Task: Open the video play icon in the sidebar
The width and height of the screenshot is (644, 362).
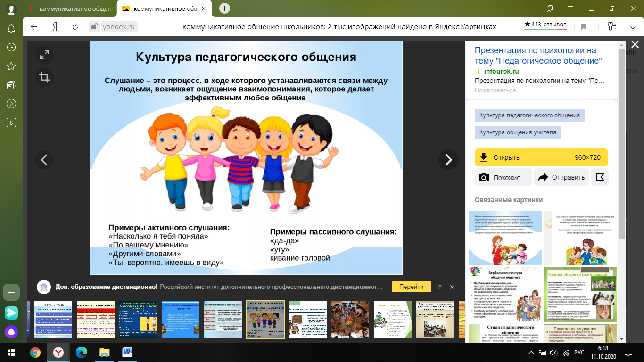Action: pos(11,104)
